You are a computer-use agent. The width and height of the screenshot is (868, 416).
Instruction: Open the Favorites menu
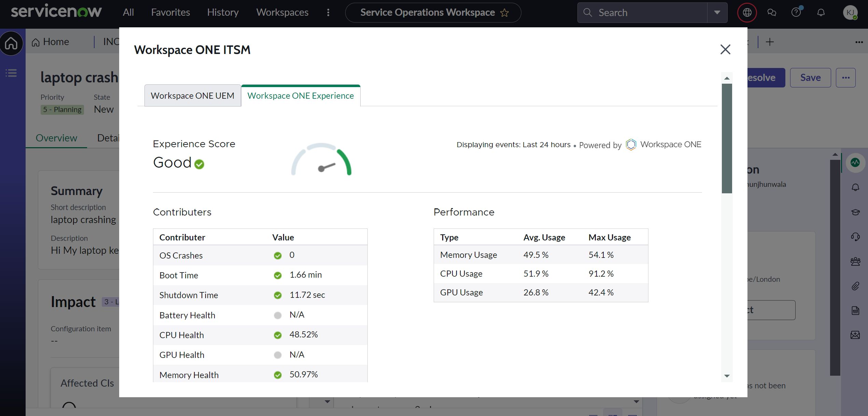click(170, 13)
